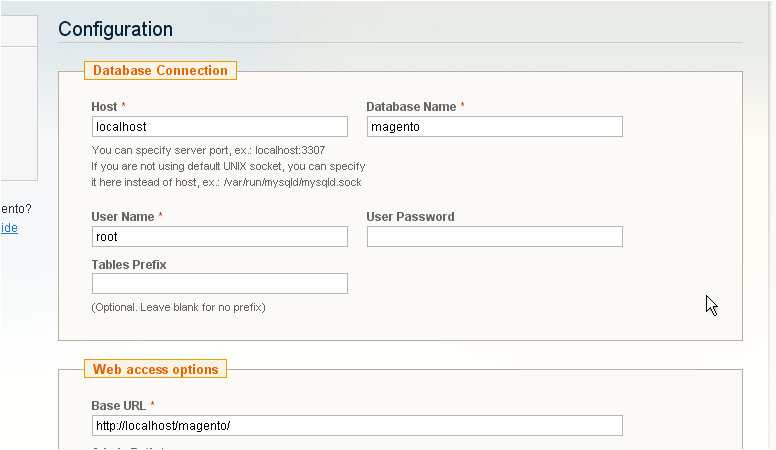776x450 pixels.
Task: Click the Tables Prefix label
Action: click(x=128, y=265)
